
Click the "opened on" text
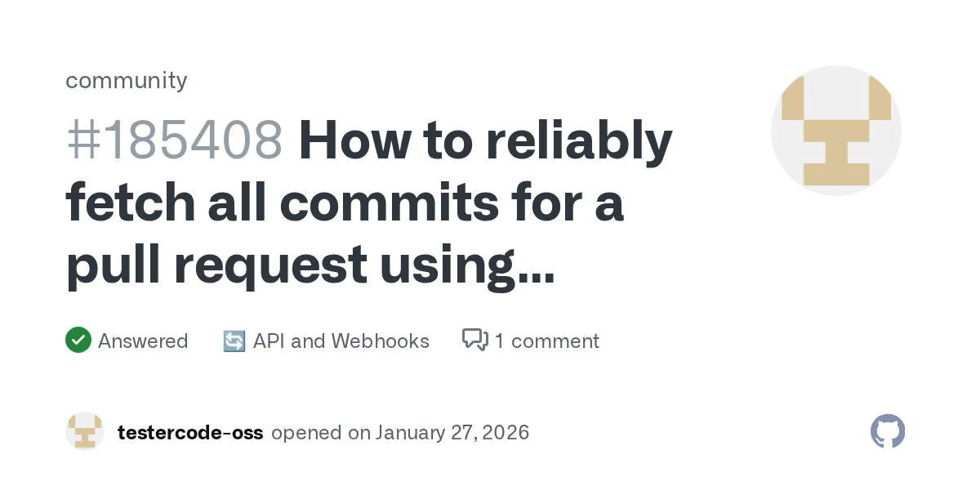tap(320, 432)
